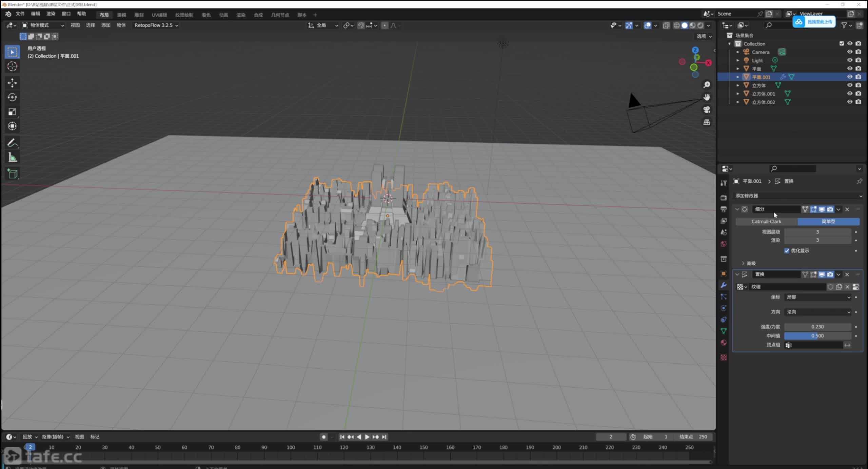The height and width of the screenshot is (469, 868).
Task: Hide 立方体.002 in viewport
Action: click(x=850, y=102)
